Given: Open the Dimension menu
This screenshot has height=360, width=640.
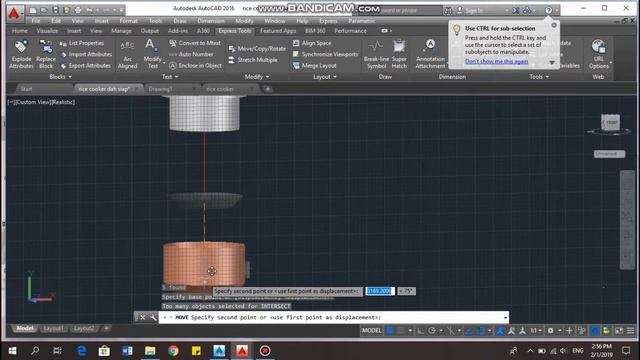Looking at the screenshot, I should [x=211, y=21].
